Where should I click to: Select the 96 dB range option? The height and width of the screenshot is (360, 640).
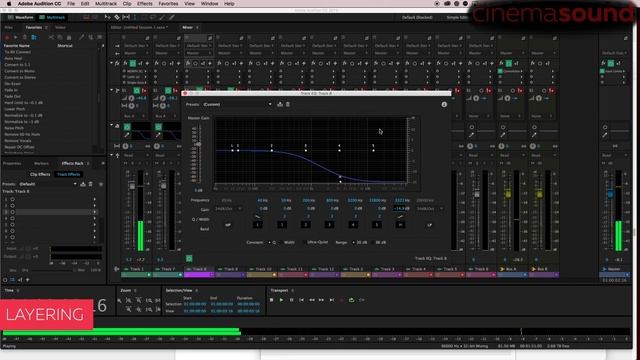[380, 242]
